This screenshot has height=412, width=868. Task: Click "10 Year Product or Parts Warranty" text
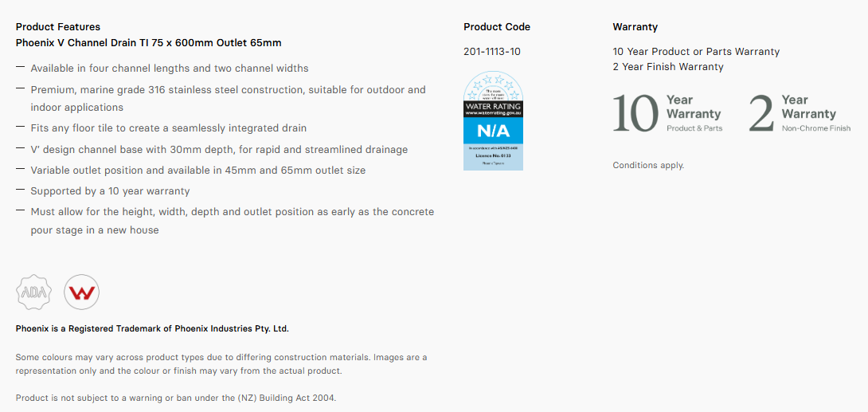pos(696,52)
